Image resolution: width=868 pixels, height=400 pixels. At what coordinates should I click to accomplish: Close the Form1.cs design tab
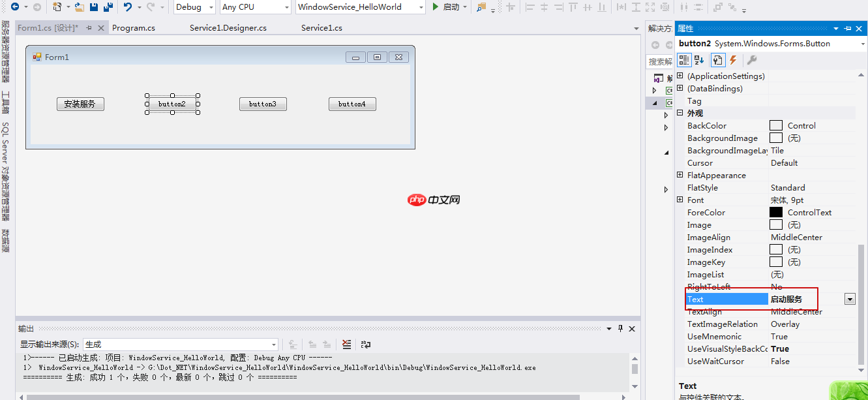coord(101,28)
